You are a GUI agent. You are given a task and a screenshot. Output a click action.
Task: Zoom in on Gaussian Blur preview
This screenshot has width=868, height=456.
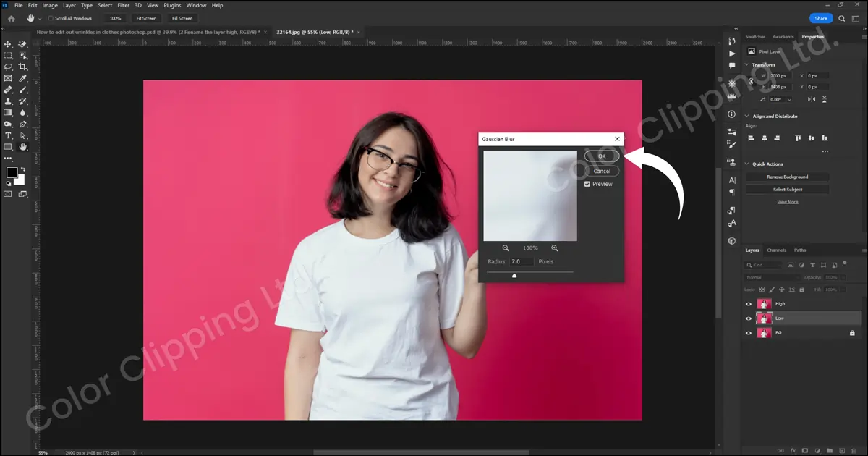tap(555, 248)
